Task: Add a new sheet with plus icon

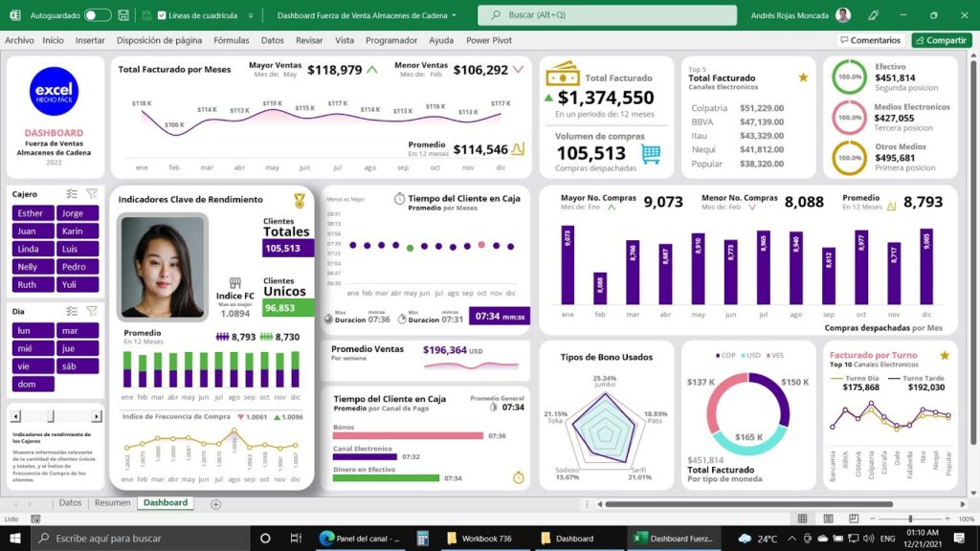Action: 215,503
